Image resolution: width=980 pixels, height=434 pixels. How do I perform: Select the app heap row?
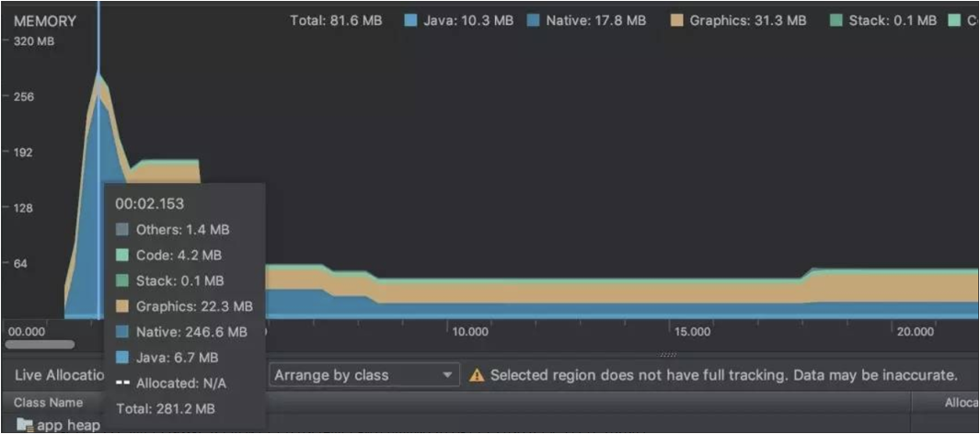point(490,425)
